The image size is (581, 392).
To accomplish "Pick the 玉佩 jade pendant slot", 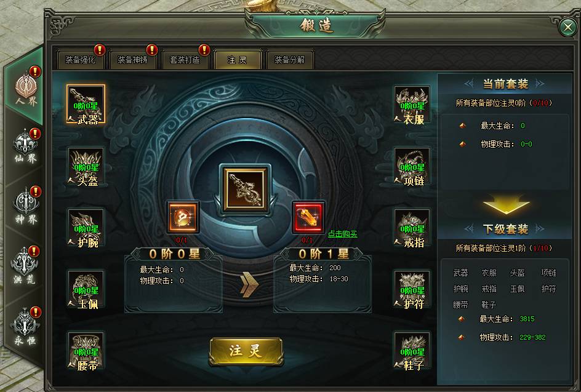I will tap(86, 289).
